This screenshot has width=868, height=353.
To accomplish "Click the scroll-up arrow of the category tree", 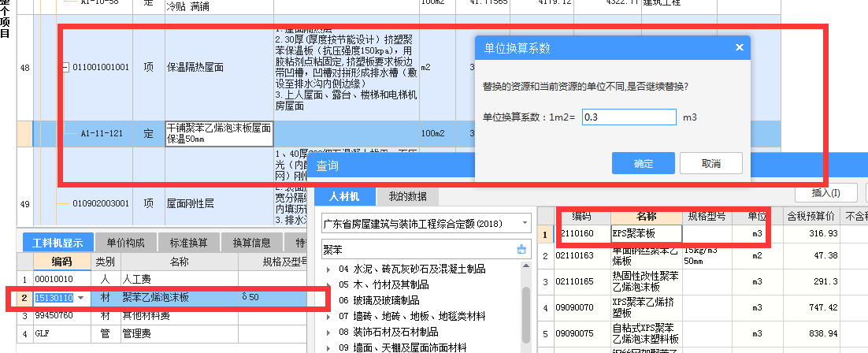I will click(x=526, y=268).
